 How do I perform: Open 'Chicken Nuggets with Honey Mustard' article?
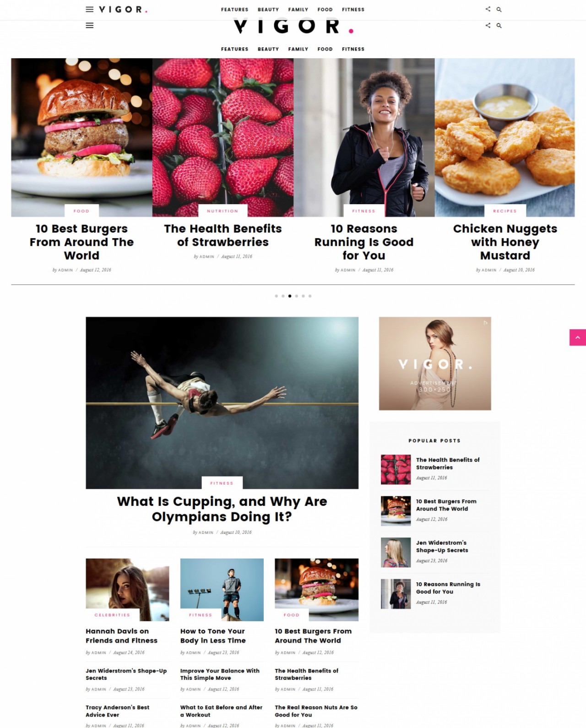click(x=505, y=242)
